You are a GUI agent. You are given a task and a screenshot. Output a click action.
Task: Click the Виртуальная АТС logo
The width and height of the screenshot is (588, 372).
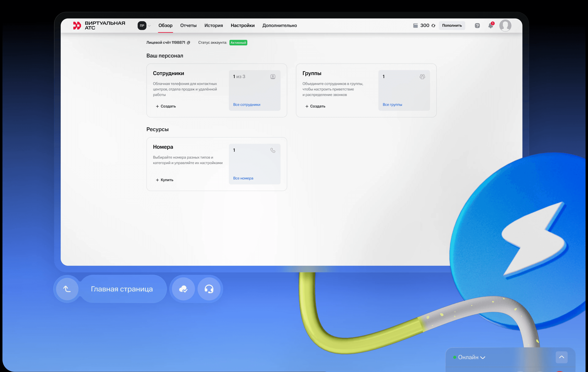(x=99, y=25)
